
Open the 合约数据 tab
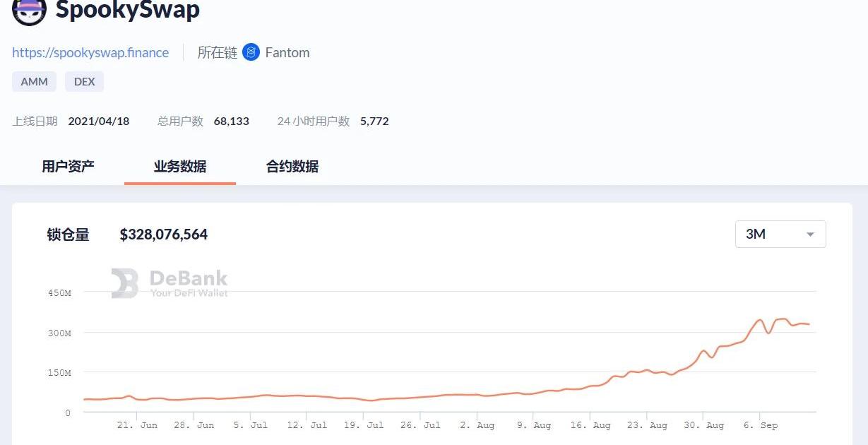point(292,166)
